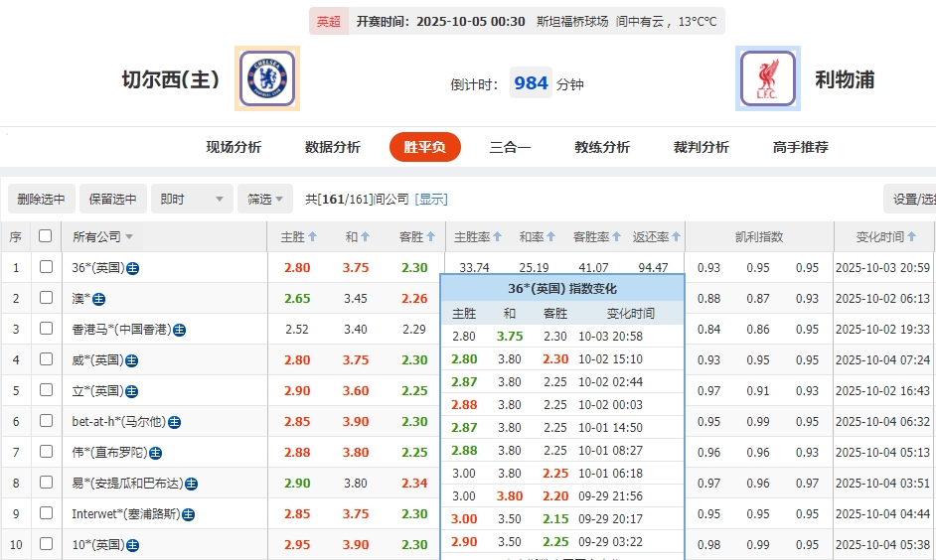Open the 三合一 tab
The image size is (936, 560).
click(x=510, y=147)
